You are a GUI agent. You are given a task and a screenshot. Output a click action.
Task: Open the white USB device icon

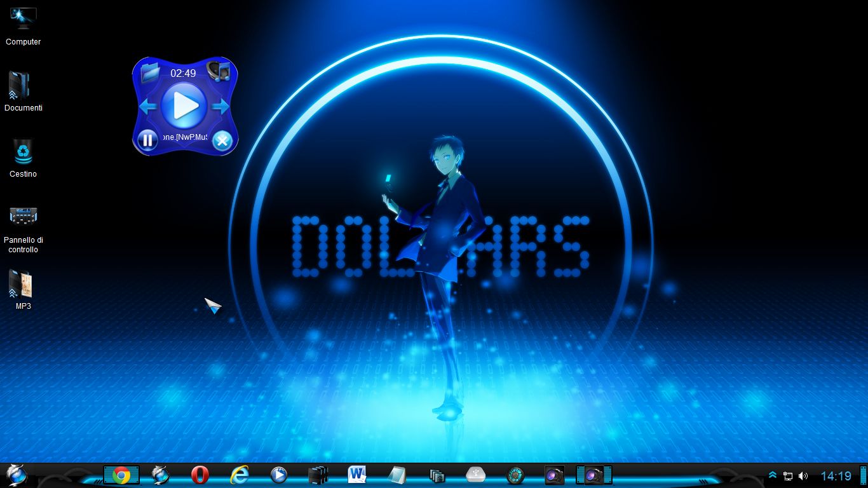(x=475, y=475)
